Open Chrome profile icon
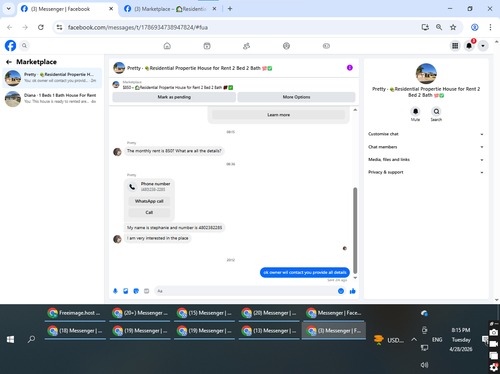The height and width of the screenshot is (374, 500). point(475,27)
